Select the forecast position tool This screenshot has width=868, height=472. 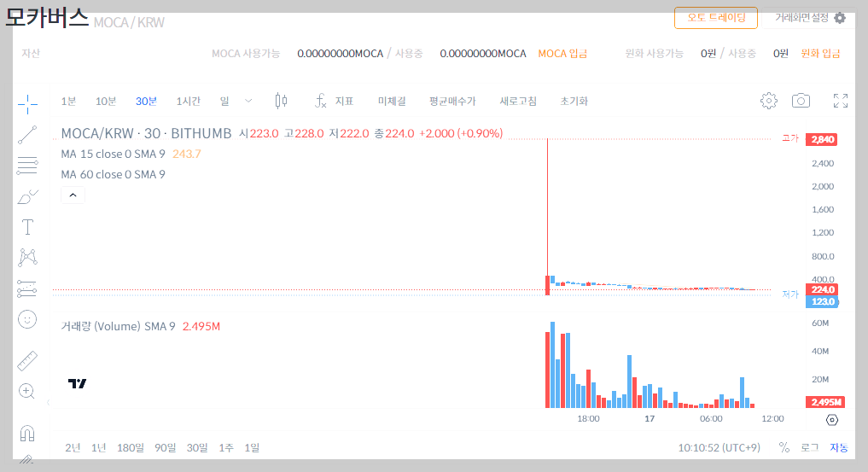pos(27,288)
